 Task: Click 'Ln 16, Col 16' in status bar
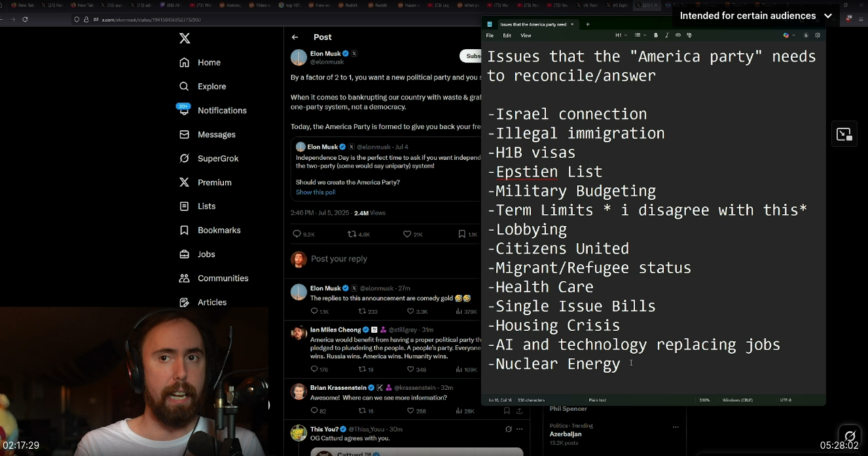point(500,400)
